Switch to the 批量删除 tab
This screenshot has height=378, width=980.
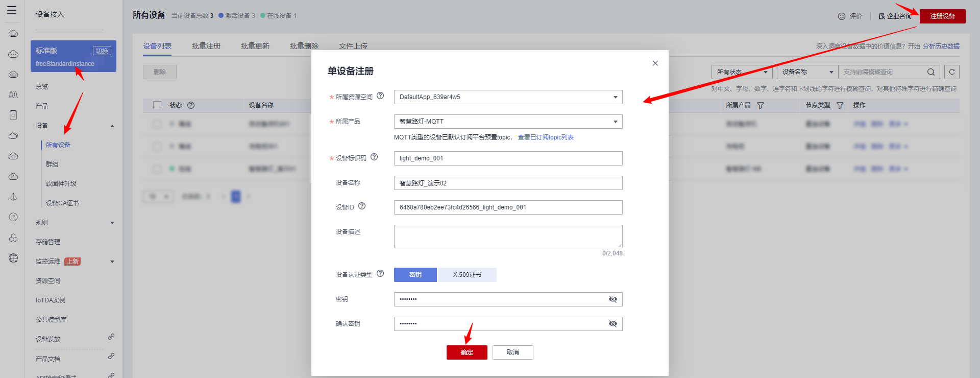coord(304,46)
